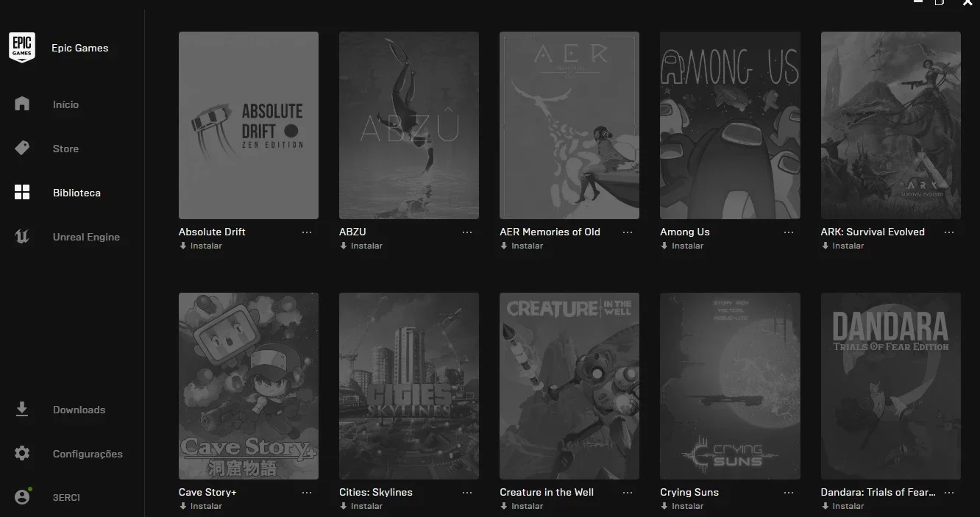This screenshot has width=980, height=517.
Task: Select the Cave Story+ cover art
Action: pyautogui.click(x=249, y=386)
